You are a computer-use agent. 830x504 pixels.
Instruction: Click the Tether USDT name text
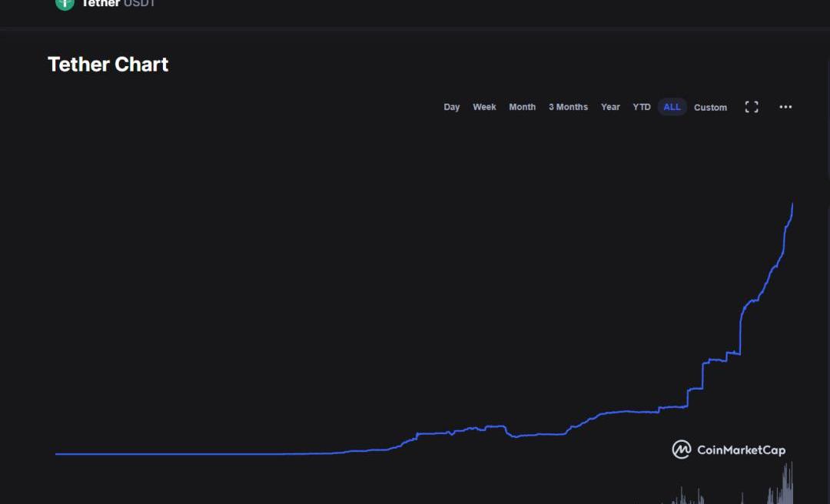(118, 4)
